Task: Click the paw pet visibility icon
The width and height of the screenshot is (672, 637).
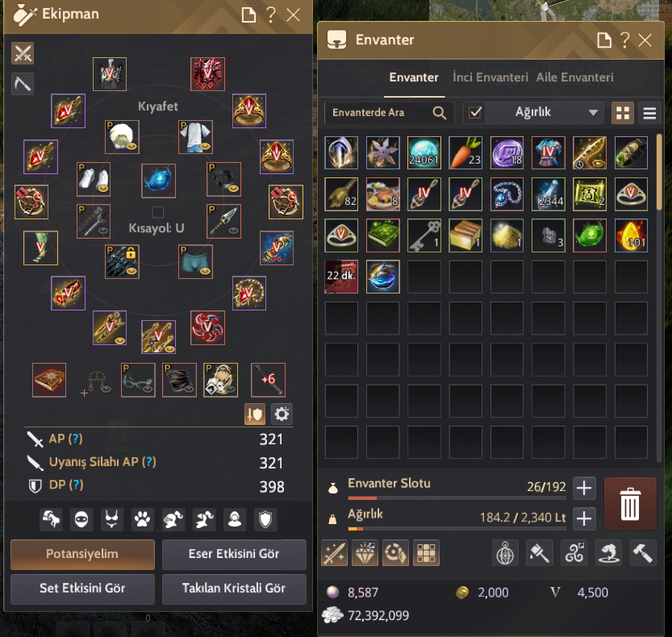Action: (x=142, y=519)
